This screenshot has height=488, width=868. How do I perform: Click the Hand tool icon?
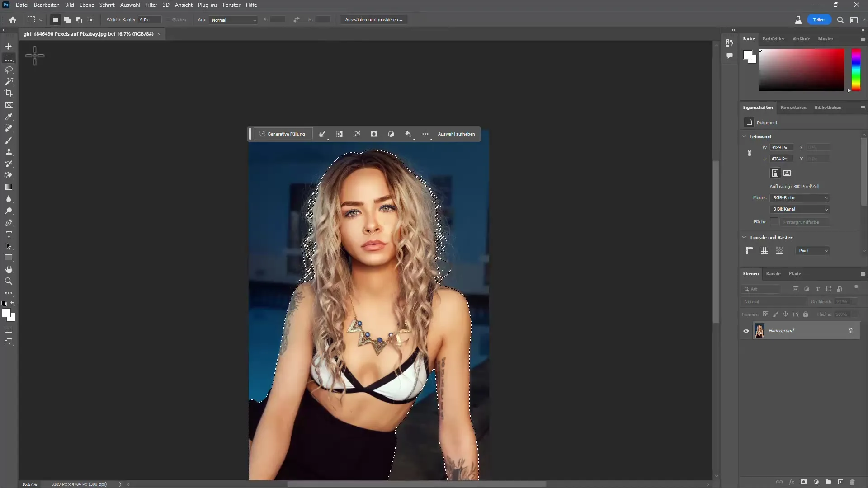(x=9, y=269)
